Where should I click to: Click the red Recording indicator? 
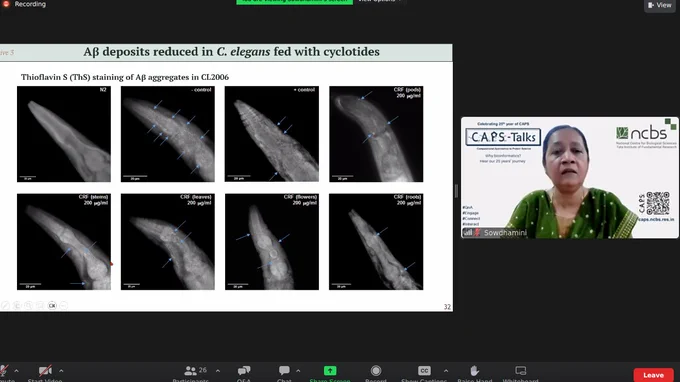6,4
